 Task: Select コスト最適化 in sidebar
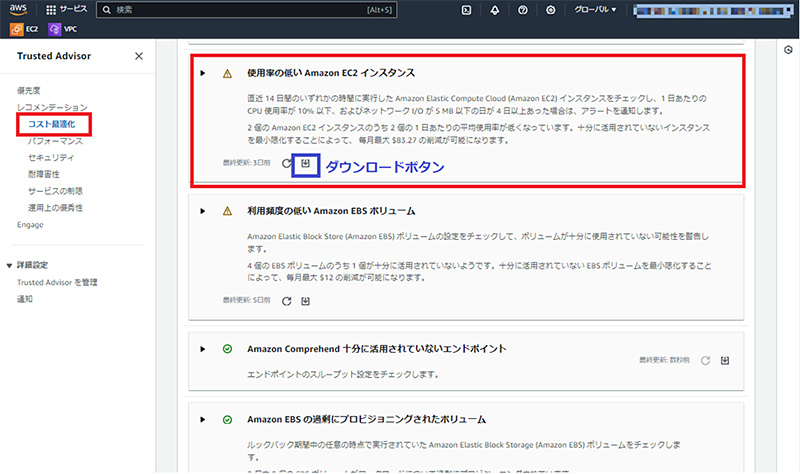point(52,124)
